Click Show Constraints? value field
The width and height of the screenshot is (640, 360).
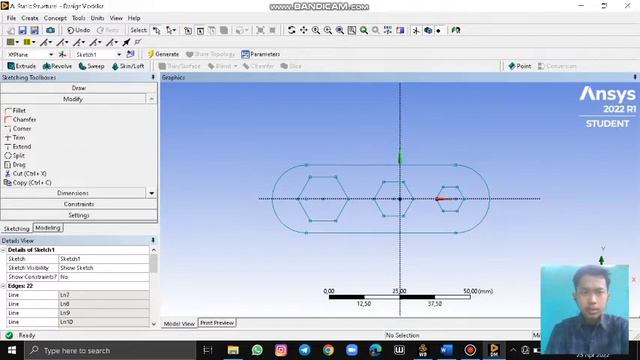click(x=104, y=277)
